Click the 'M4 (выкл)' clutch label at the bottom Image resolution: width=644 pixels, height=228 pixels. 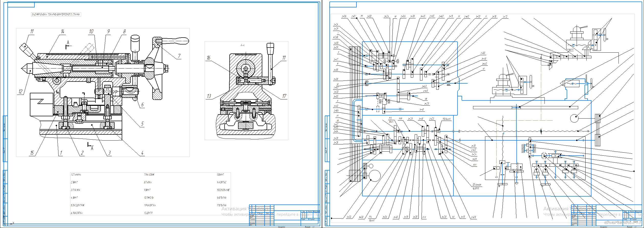371,218
